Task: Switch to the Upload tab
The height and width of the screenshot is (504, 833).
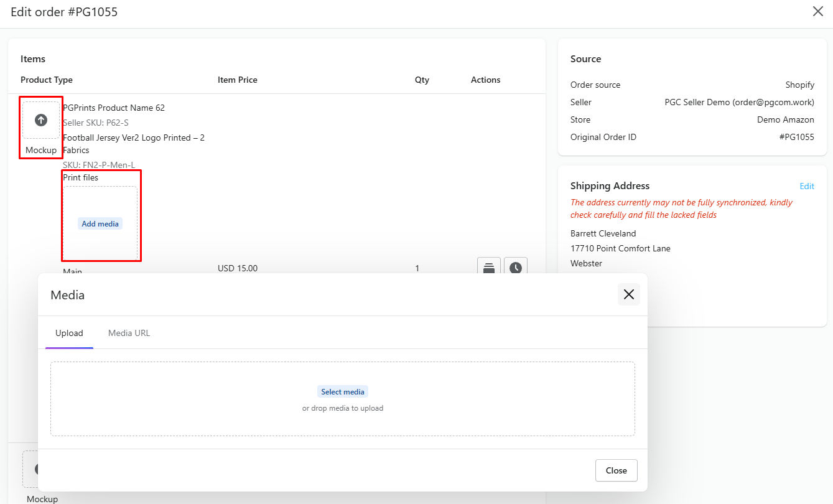Action: point(69,333)
